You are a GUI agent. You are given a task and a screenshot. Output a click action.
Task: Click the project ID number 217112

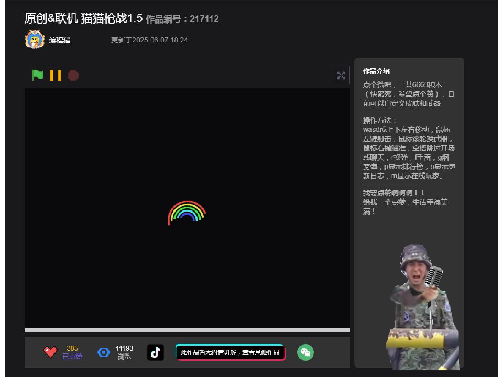(204, 19)
